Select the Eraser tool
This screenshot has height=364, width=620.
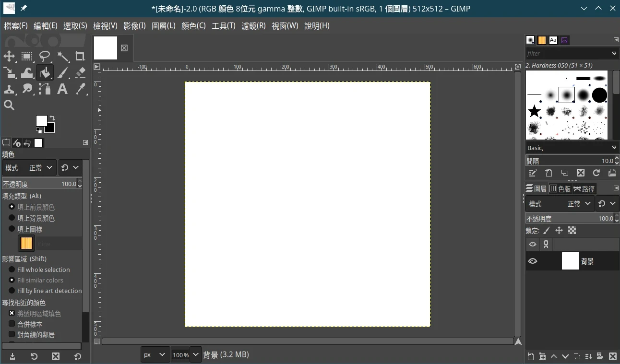tap(80, 73)
